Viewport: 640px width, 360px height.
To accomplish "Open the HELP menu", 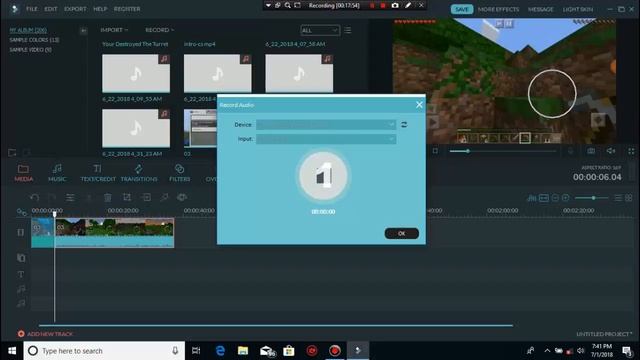I will [x=100, y=9].
